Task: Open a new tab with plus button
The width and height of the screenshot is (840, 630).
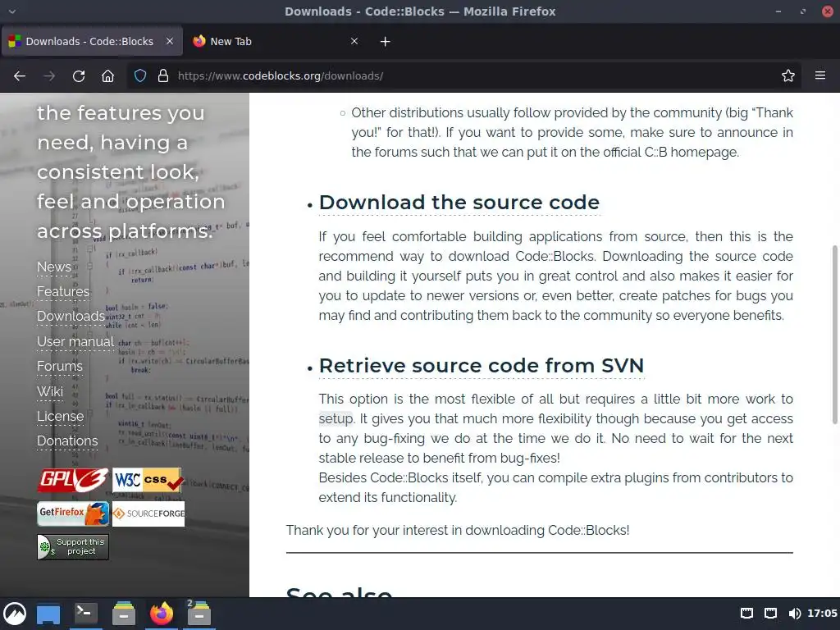Action: (x=386, y=42)
